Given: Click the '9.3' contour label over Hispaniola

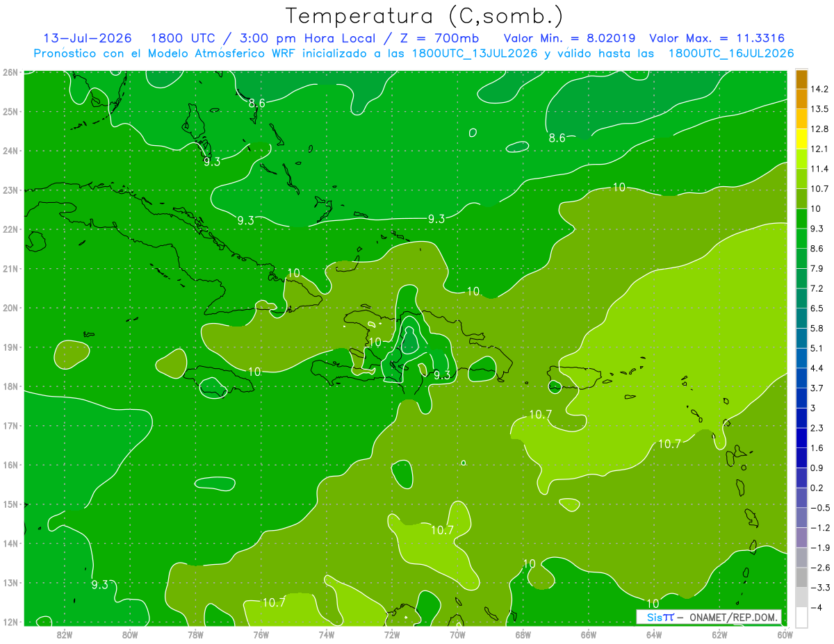Looking at the screenshot, I should [442, 375].
